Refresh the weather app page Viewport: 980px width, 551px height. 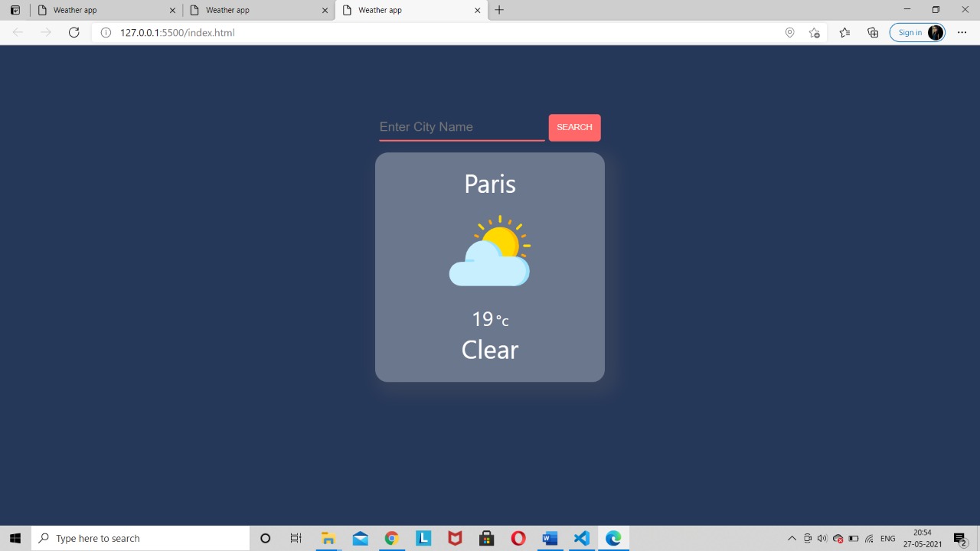click(x=73, y=32)
